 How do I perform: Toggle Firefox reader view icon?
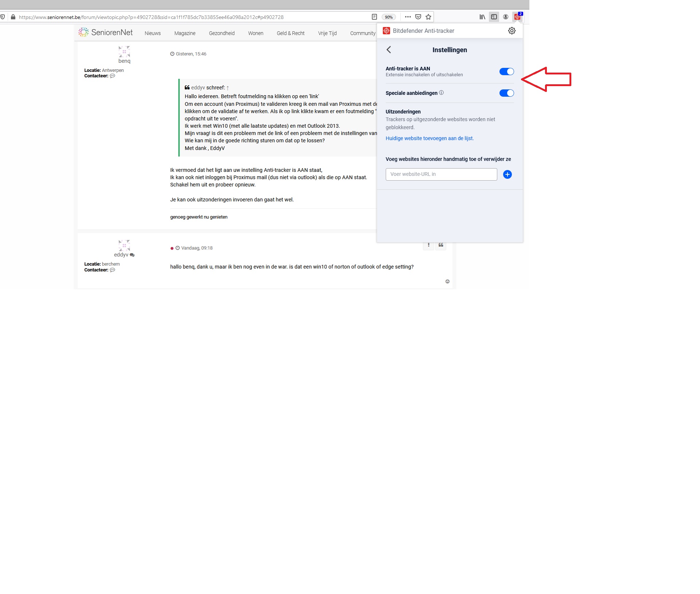374,17
